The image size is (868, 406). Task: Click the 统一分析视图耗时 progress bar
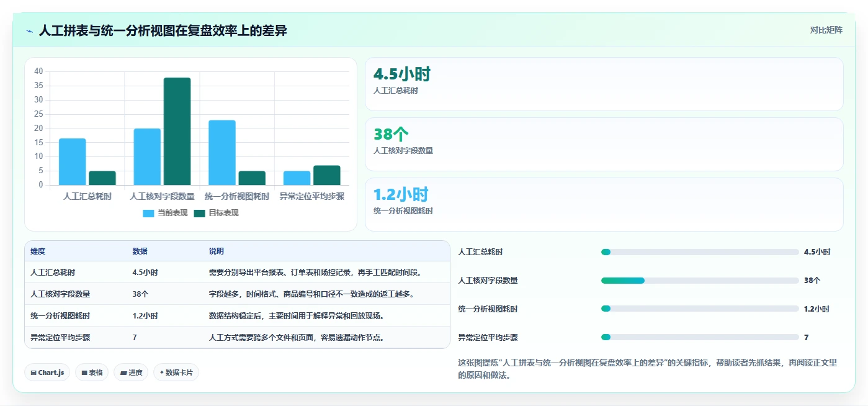coord(700,309)
